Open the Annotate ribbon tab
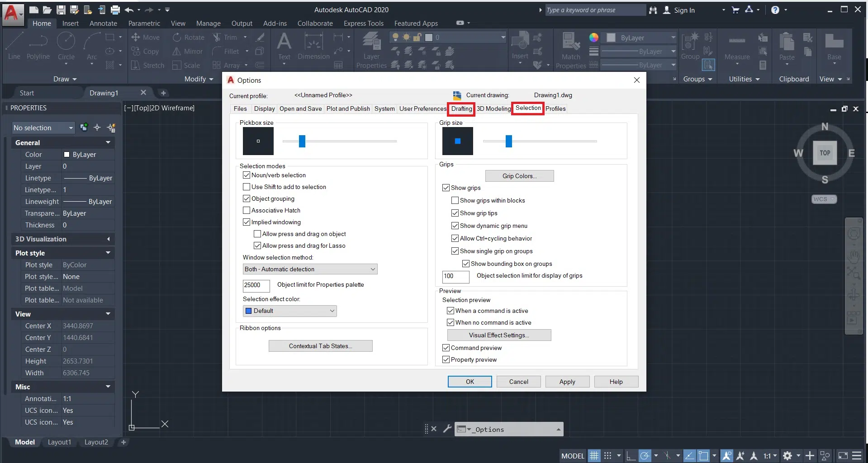 [x=103, y=24]
